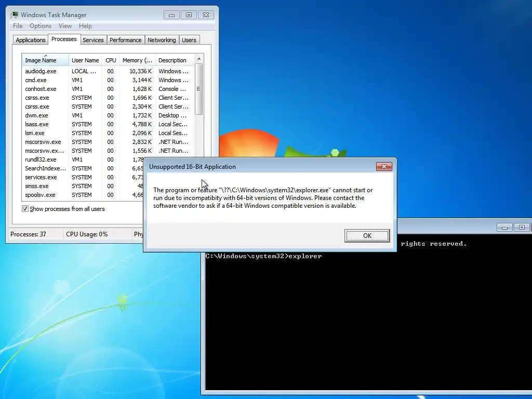Open the Performance tab
Image resolution: width=532 pixels, height=399 pixels.
pos(126,40)
